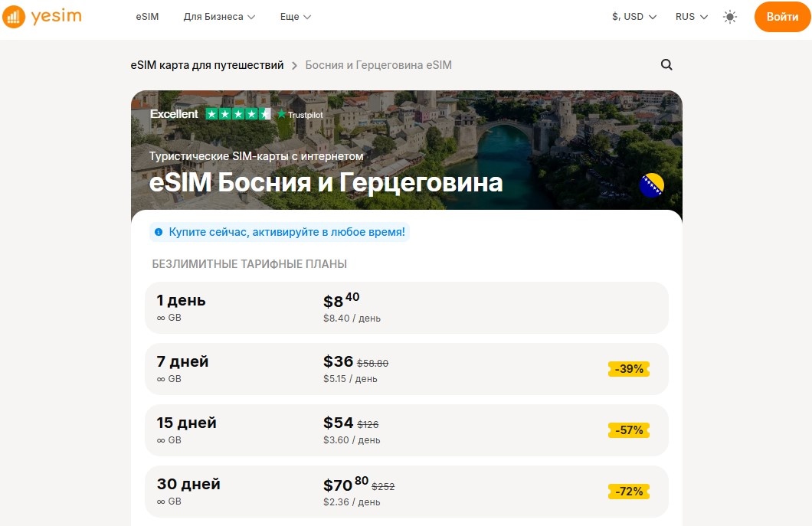
Task: Select the eSIM menu item in header
Action: (147, 16)
